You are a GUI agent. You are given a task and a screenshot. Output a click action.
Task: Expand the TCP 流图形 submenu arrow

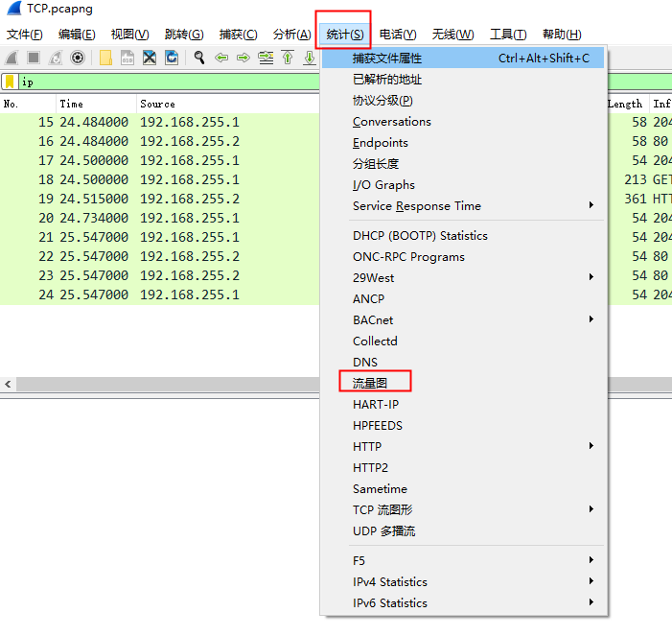point(591,509)
